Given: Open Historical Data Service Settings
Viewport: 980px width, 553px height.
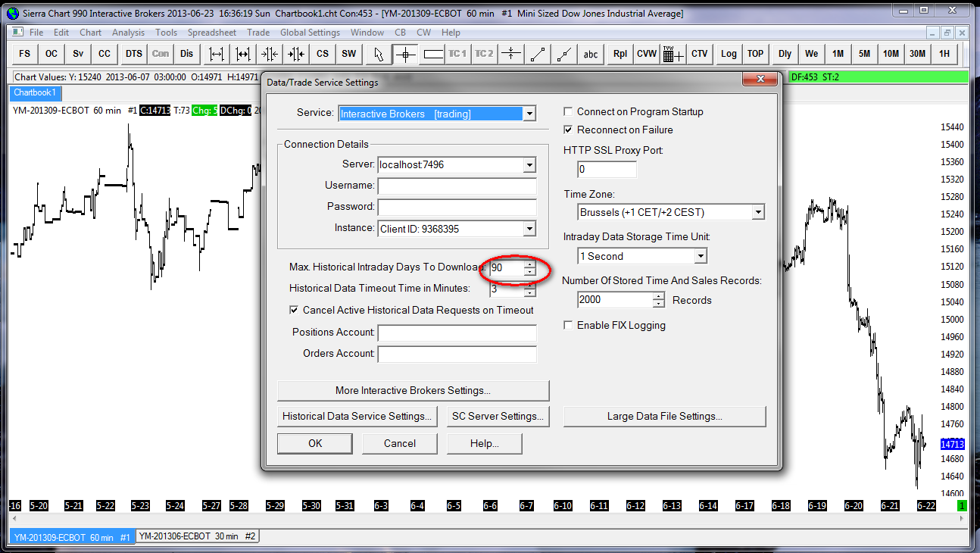Looking at the screenshot, I should 357,416.
